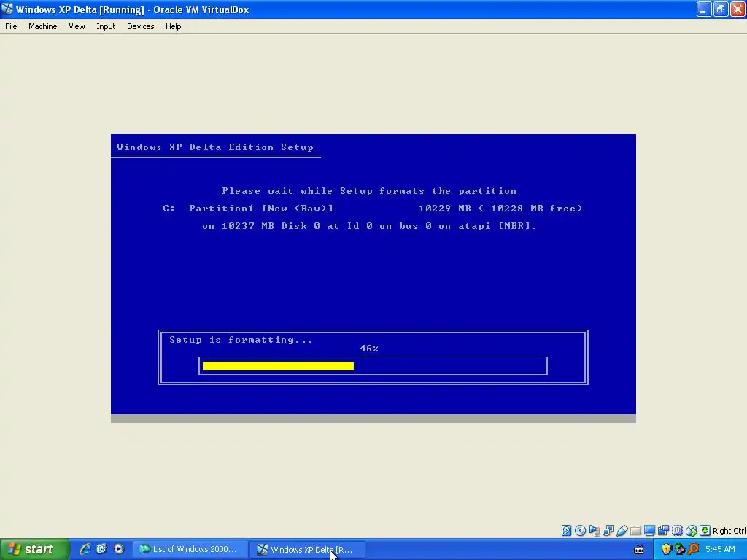Click the 'Setup is formatting...' text

241,340
